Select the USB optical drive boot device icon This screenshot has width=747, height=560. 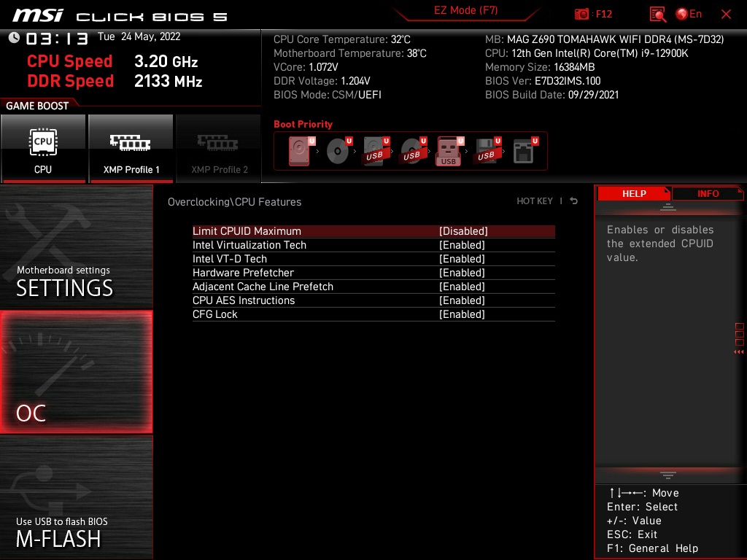[413, 151]
